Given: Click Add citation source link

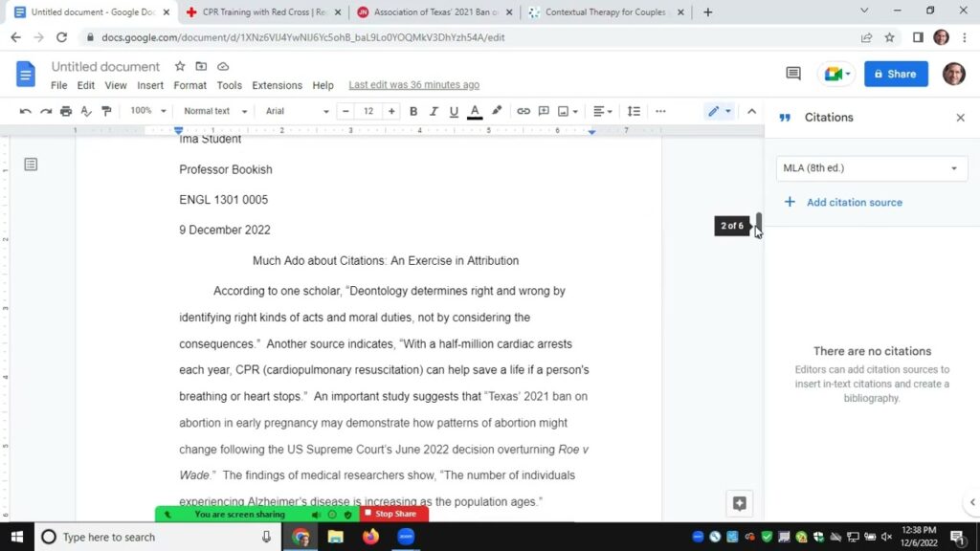Looking at the screenshot, I should tap(854, 202).
